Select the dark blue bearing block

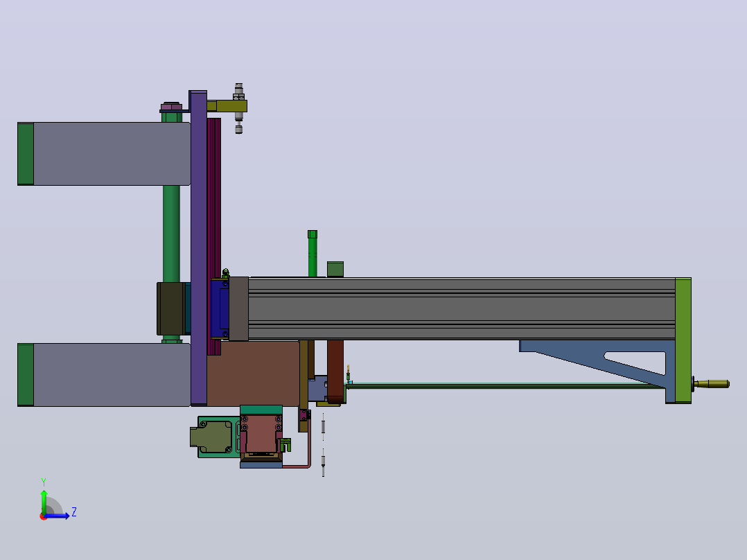(x=220, y=309)
